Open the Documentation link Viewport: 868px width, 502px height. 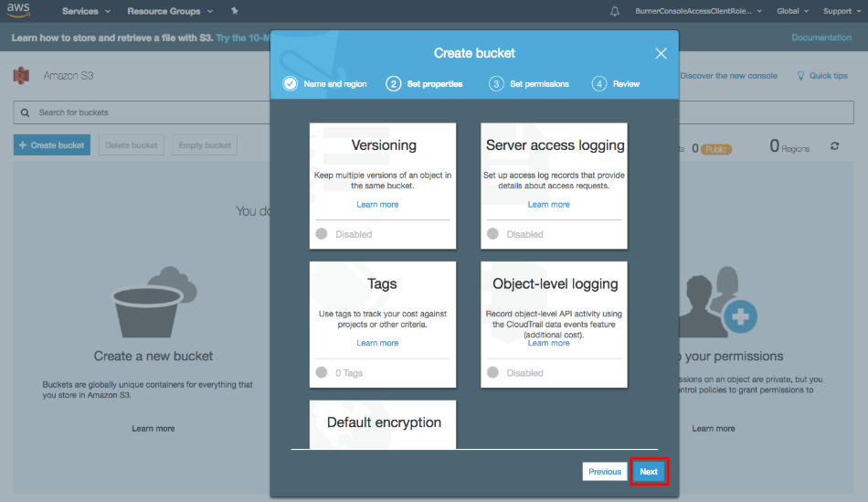pos(821,37)
